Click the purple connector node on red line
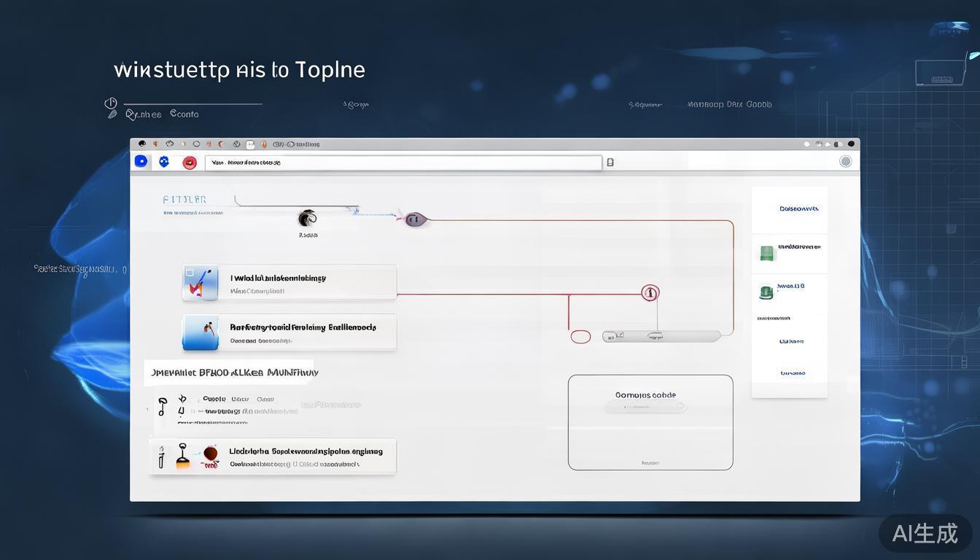980x560 pixels. point(414,219)
